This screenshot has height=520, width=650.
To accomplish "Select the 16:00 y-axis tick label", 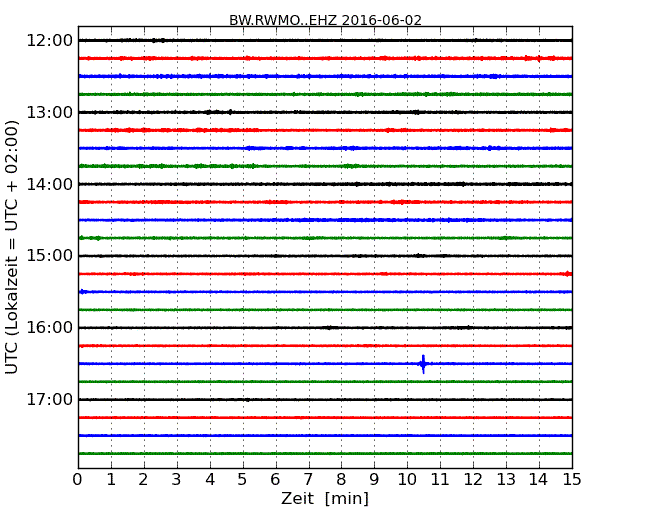I will click(x=50, y=328).
